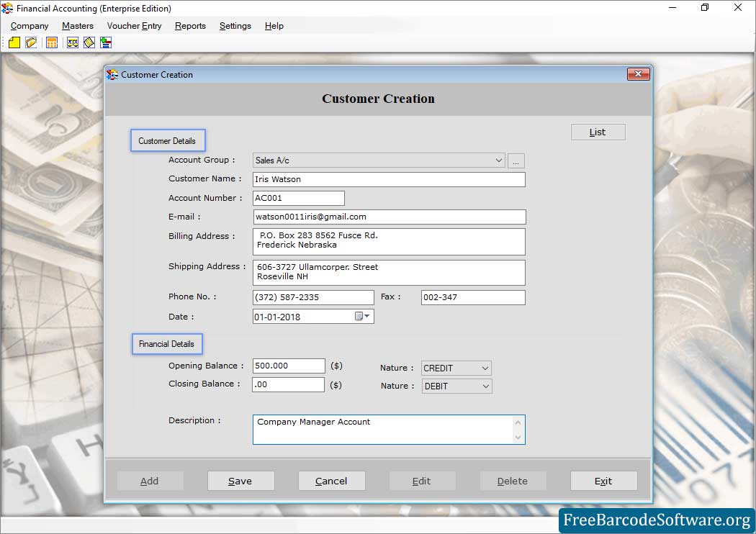756x534 pixels.
Task: Click the Edit button
Action: click(422, 481)
